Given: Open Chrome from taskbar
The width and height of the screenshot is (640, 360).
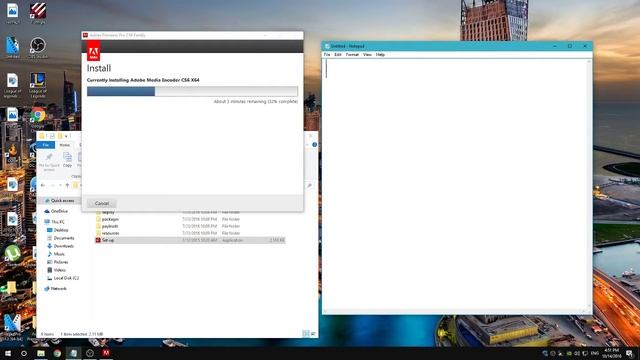Looking at the screenshot, I should point(57,353).
